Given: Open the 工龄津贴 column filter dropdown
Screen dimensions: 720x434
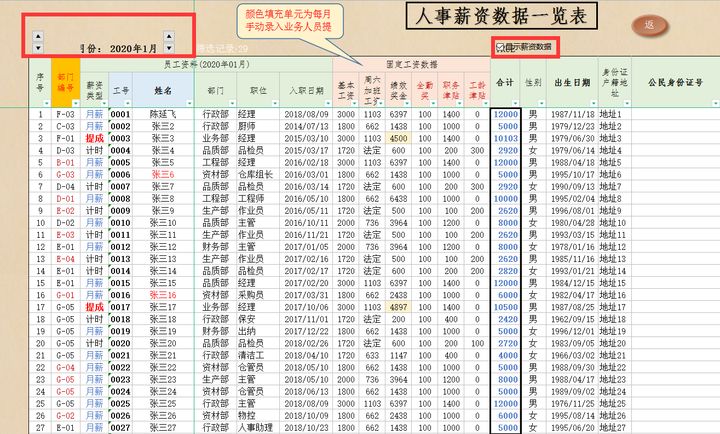Looking at the screenshot, I should pos(486,103).
